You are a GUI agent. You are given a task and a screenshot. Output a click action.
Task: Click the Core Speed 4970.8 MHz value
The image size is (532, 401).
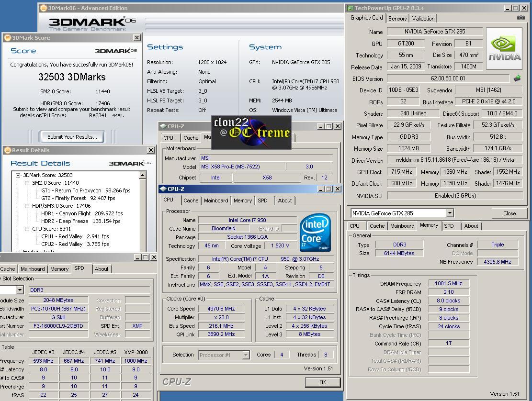(221, 309)
